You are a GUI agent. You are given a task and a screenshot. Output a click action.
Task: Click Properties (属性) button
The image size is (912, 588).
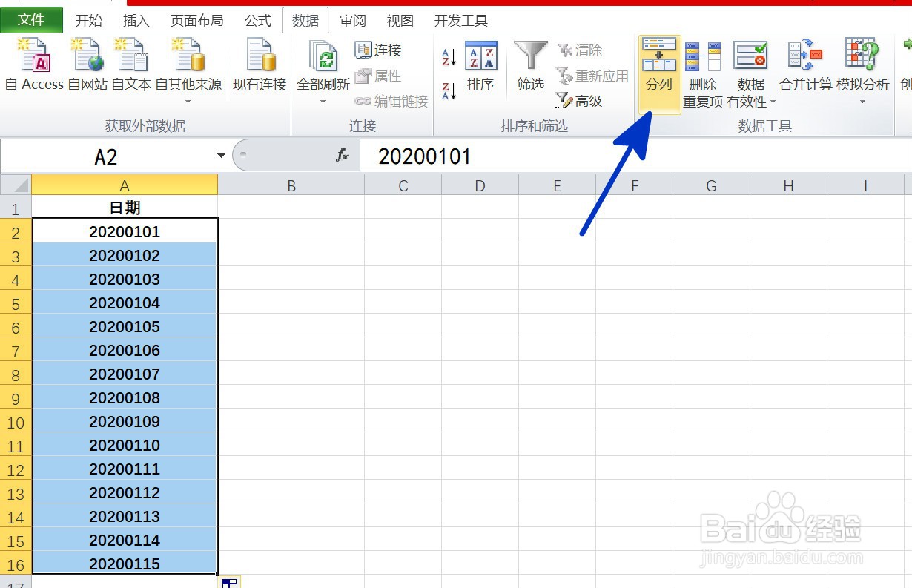pos(378,76)
